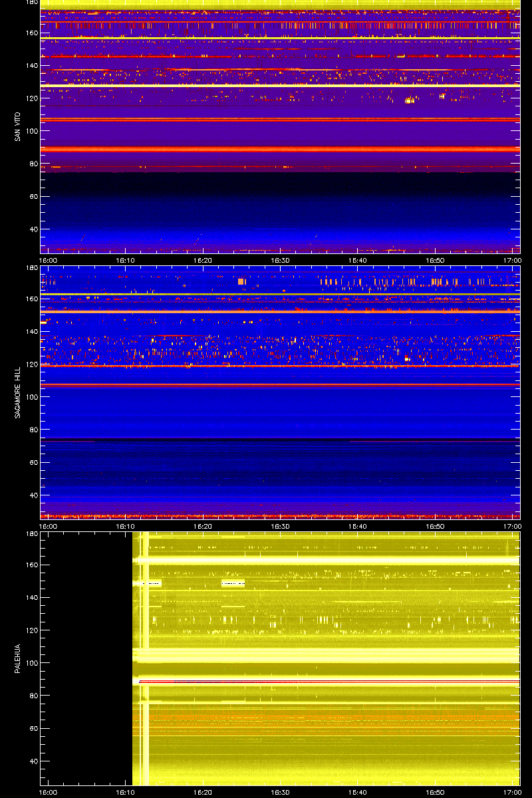
Task: Click the bright yellow band near 127 MHz in San Vito
Action: click(x=280, y=85)
